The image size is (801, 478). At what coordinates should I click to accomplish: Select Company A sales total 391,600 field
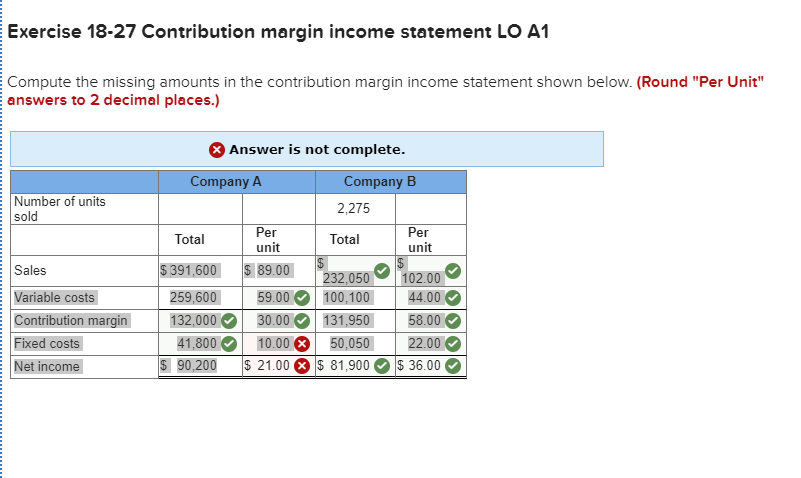[200, 271]
